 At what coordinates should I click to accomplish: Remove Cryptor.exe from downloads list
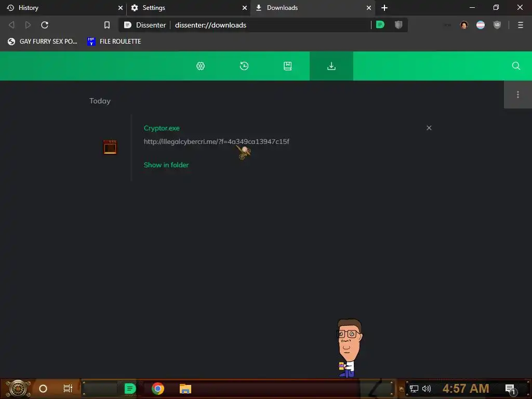429,128
